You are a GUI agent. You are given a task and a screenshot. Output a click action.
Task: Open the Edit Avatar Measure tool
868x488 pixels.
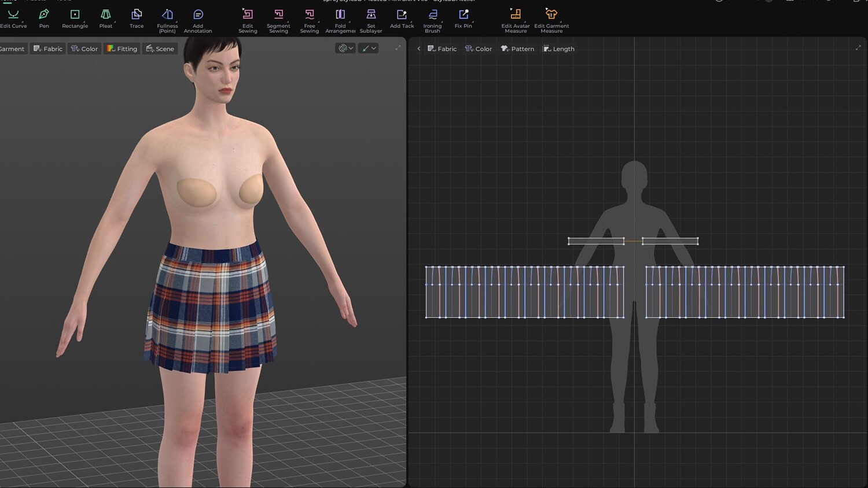[516, 21]
